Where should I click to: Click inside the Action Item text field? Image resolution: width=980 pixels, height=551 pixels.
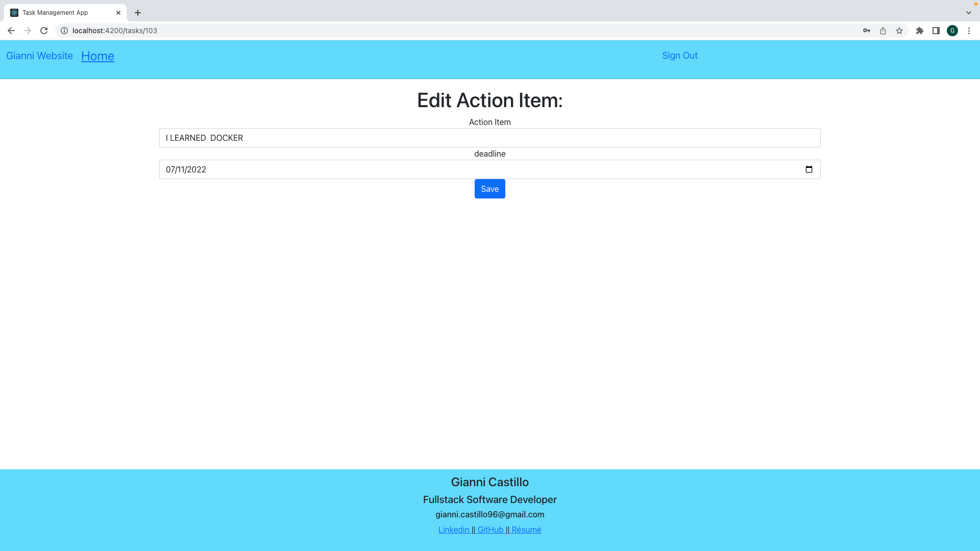point(489,138)
